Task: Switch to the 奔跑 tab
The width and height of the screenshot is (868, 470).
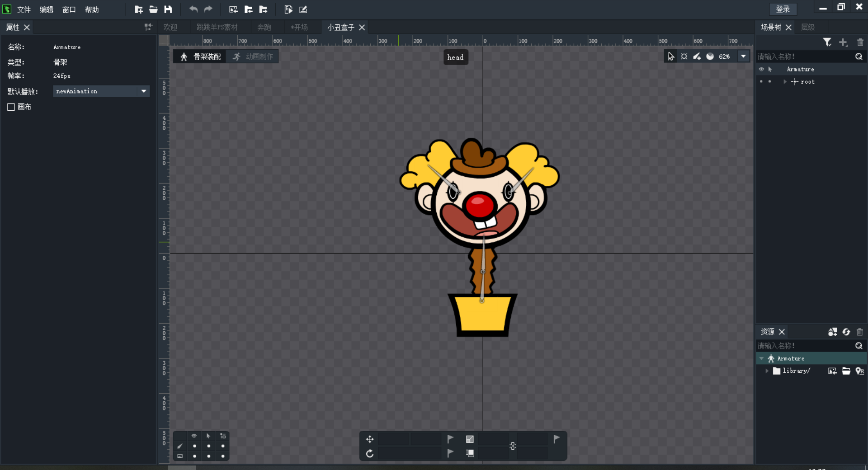Action: coord(264,27)
